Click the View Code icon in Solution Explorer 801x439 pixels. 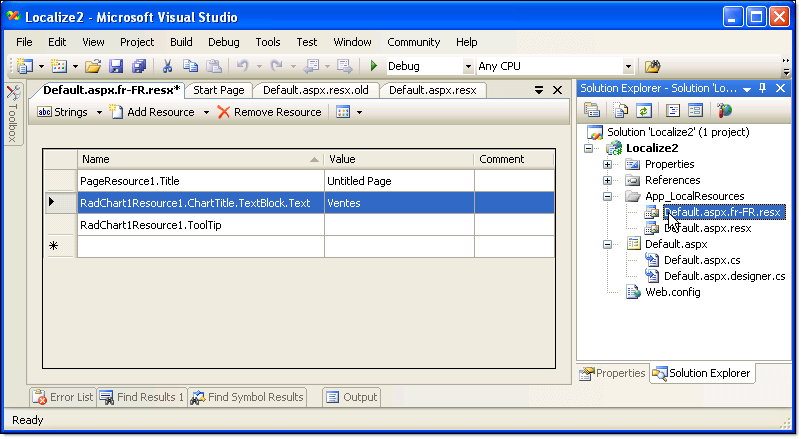673,110
